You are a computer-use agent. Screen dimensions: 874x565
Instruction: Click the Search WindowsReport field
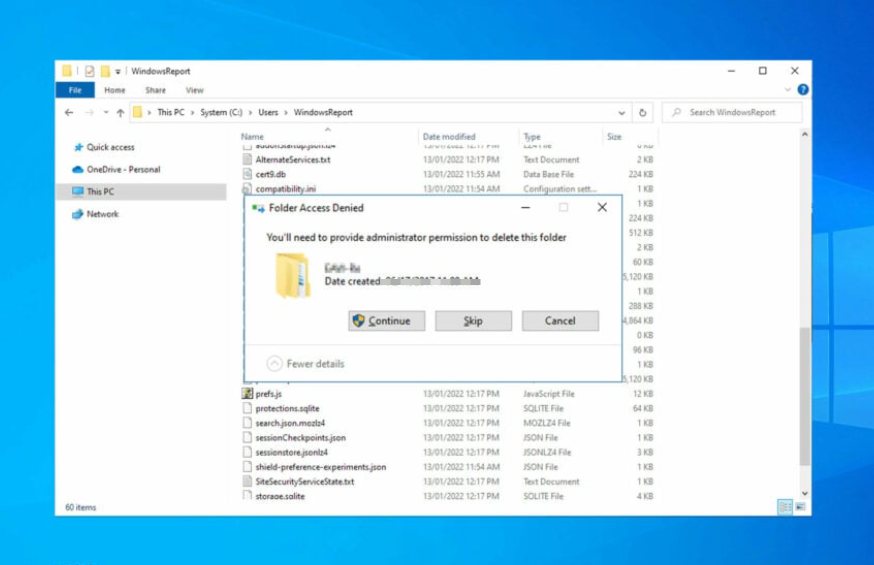[x=732, y=113]
